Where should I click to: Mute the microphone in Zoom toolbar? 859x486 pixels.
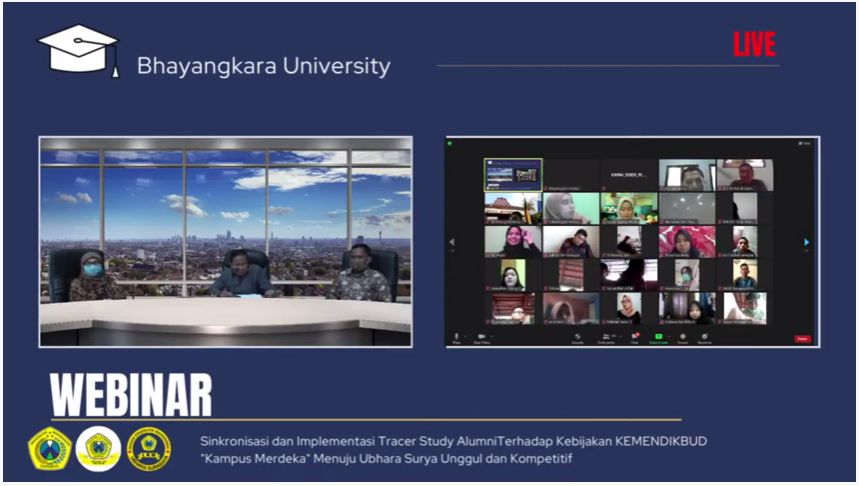tap(456, 338)
